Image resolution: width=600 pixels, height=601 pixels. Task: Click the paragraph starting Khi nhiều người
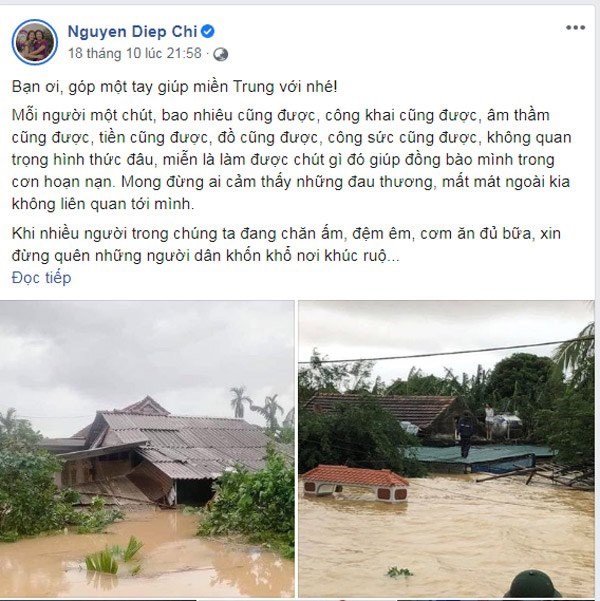(x=286, y=245)
